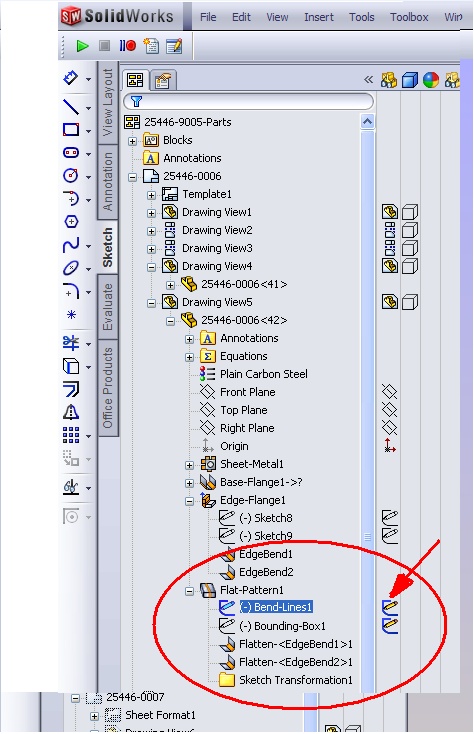Click the colored sphere appearance header icon
474x734 pixels.
point(431,80)
